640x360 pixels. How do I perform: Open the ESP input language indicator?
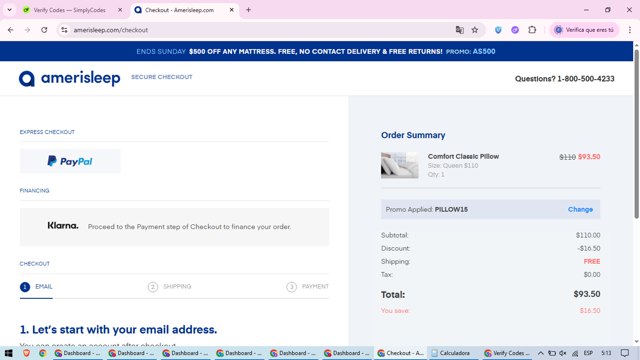[x=588, y=353]
